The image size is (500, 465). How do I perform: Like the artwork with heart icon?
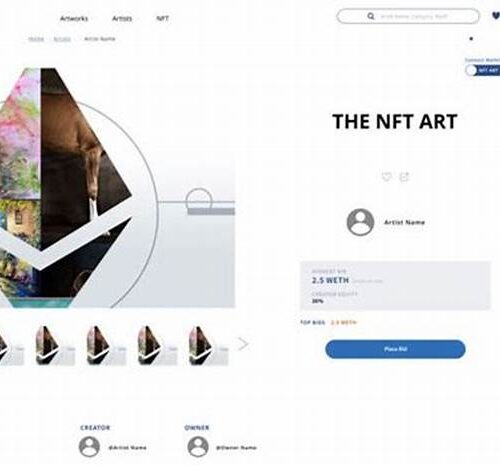[387, 176]
